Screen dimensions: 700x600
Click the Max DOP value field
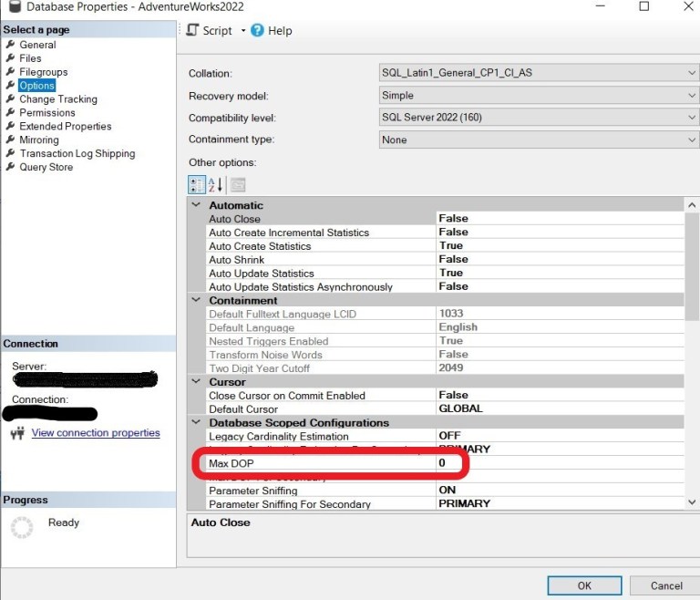pyautogui.click(x=556, y=463)
